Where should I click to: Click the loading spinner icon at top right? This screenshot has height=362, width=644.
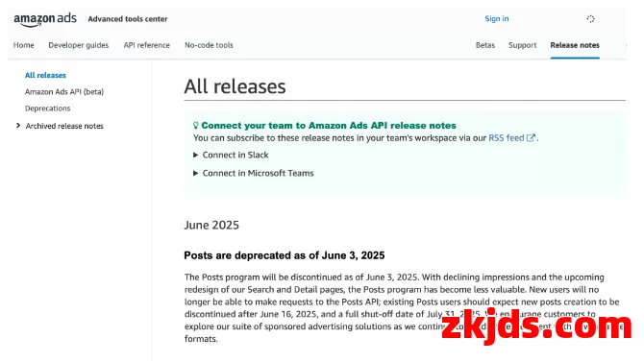(590, 19)
